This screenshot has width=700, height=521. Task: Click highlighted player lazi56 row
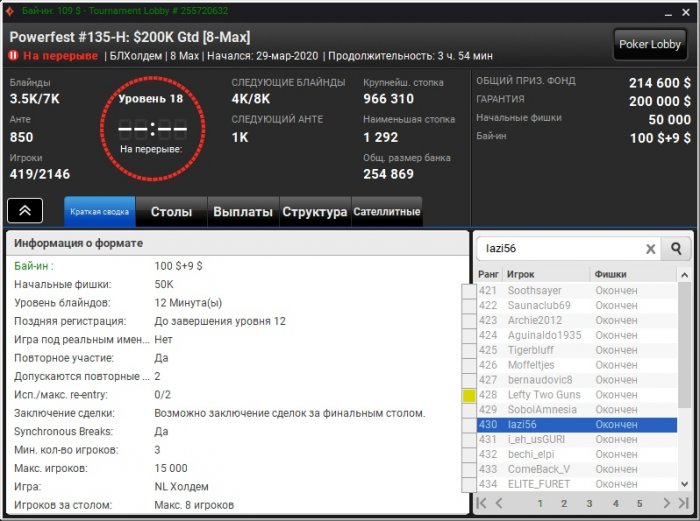[577, 425]
